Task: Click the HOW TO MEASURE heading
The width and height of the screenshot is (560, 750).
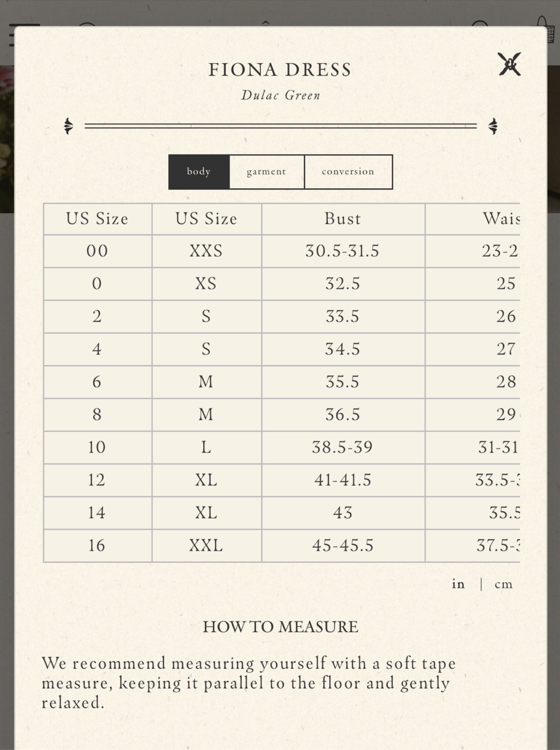Action: (280, 627)
